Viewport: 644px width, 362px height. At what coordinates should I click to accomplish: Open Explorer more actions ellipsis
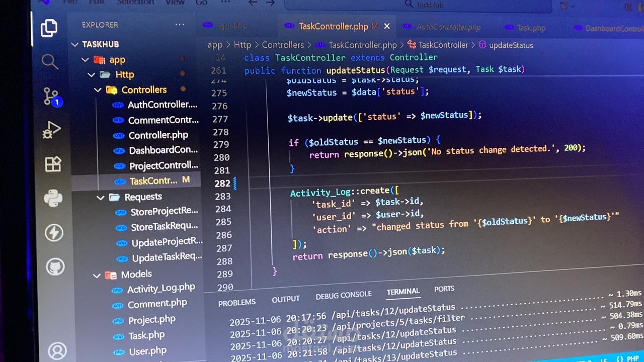coord(180,25)
